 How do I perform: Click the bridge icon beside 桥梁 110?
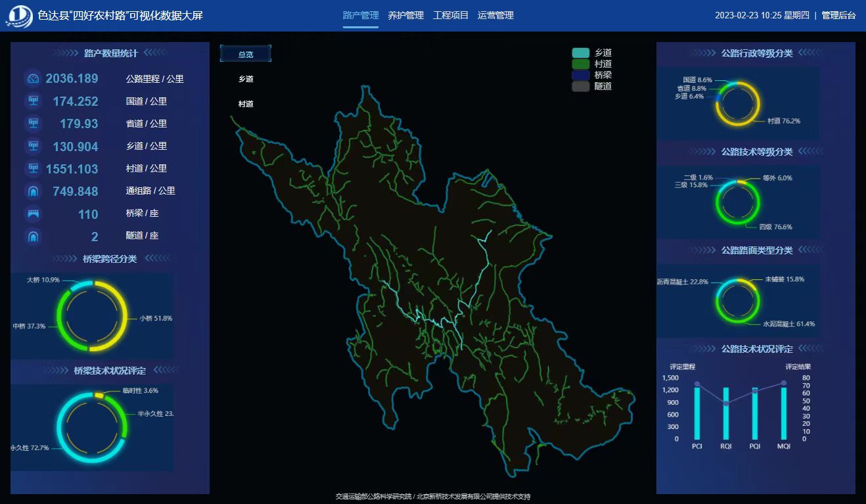pyautogui.click(x=33, y=214)
